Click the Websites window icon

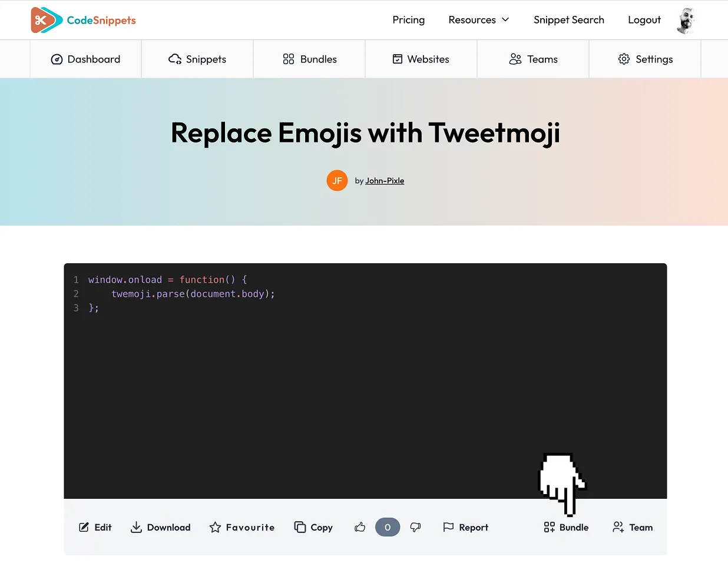point(398,59)
